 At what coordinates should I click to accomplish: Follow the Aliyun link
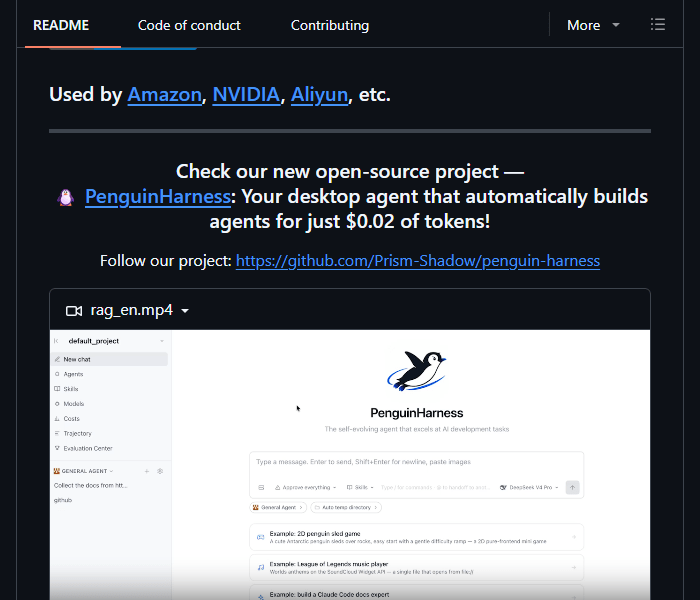(319, 95)
